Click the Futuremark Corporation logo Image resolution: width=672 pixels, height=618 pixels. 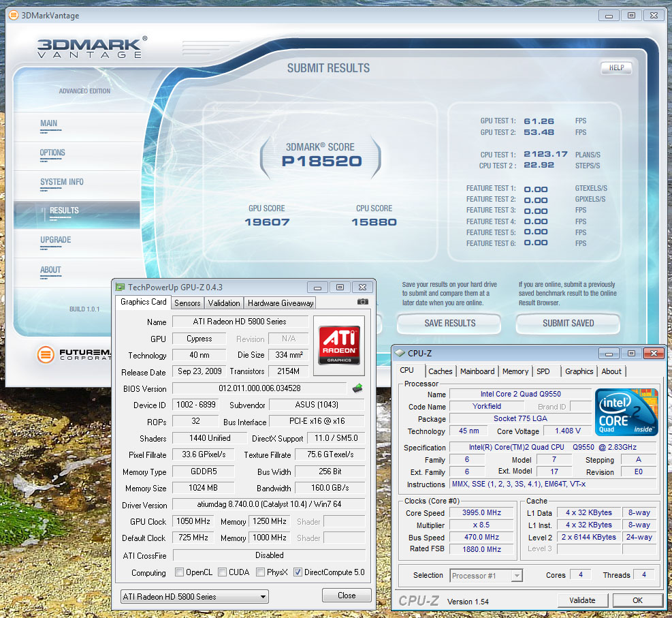(74, 354)
